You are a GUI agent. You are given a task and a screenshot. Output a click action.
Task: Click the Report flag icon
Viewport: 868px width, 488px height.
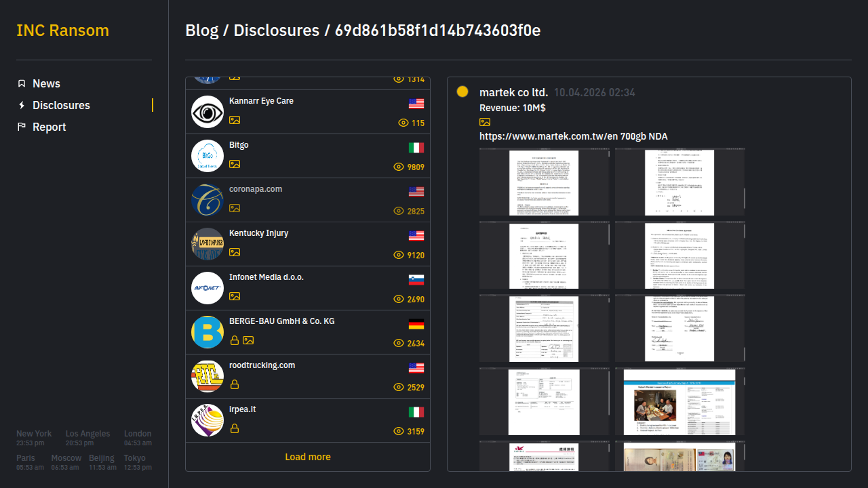click(x=22, y=127)
